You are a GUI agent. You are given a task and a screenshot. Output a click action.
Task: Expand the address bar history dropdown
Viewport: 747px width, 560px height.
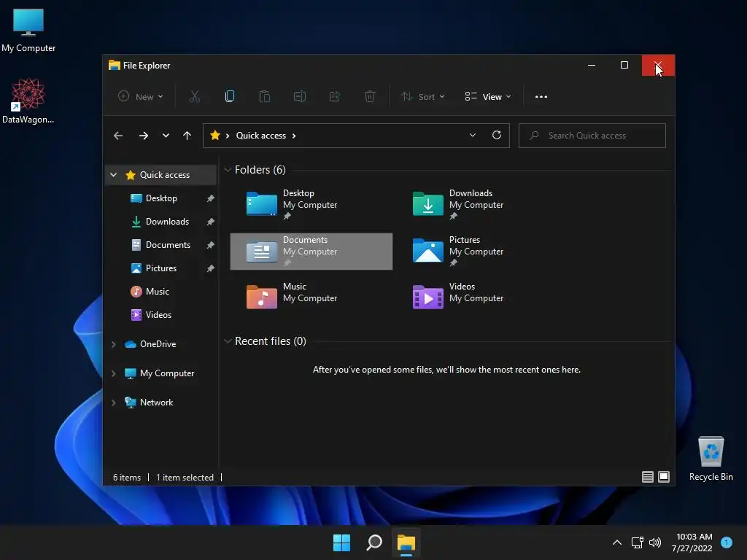[473, 135]
